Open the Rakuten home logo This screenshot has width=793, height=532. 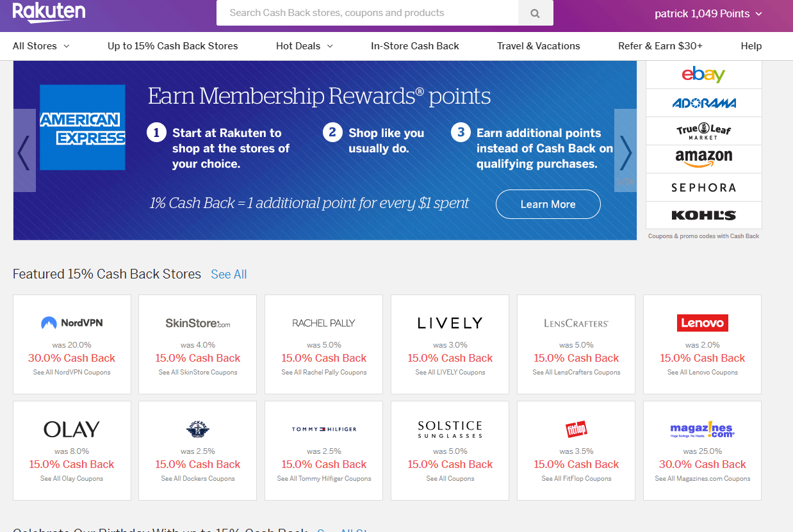[48, 12]
